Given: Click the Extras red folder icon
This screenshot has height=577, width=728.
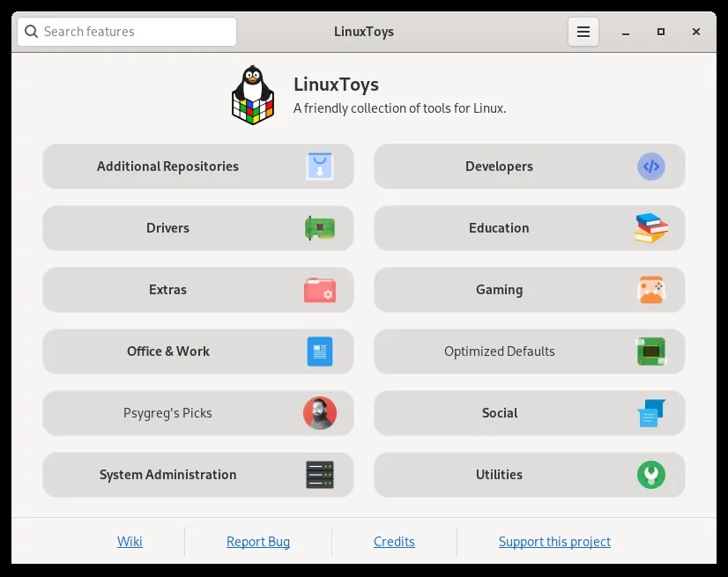Looking at the screenshot, I should coord(321,289).
